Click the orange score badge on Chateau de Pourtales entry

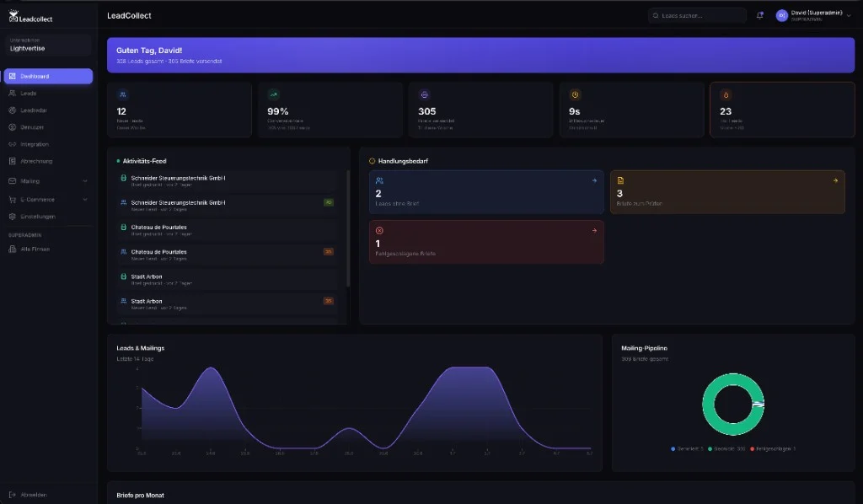[x=329, y=252]
